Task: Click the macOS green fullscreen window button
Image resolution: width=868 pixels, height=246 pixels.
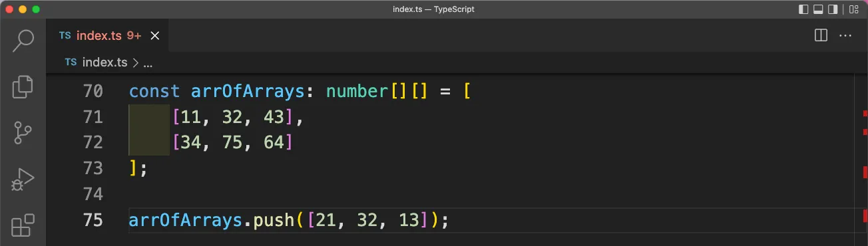Action: (x=36, y=9)
